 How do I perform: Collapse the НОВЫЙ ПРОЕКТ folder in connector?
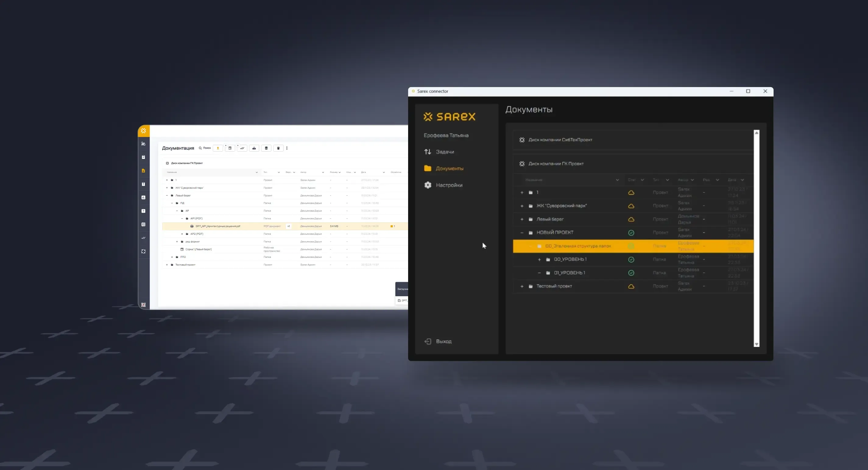coord(522,233)
